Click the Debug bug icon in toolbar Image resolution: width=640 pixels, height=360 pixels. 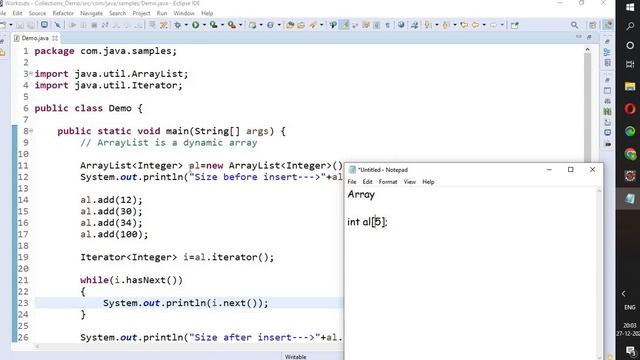pyautogui.click(x=178, y=25)
